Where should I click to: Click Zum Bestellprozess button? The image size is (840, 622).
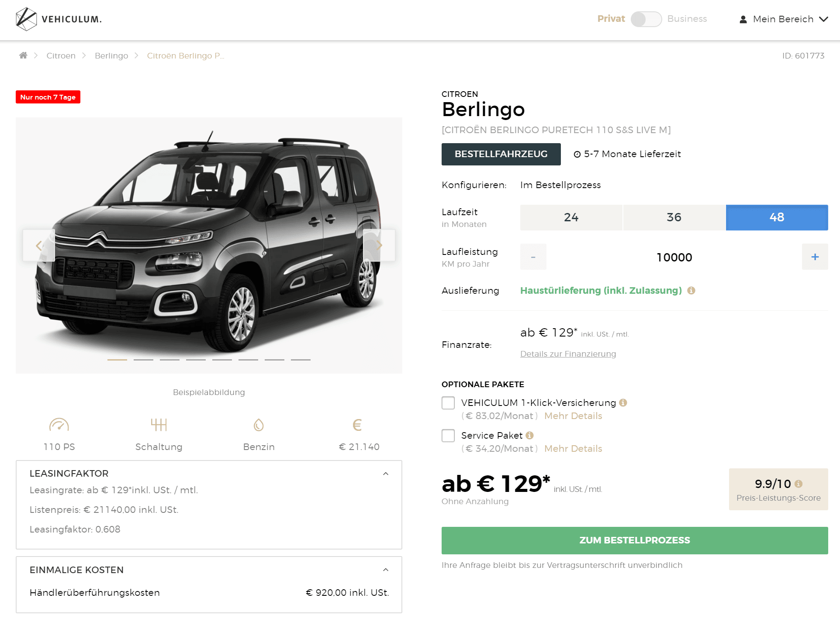635,540
